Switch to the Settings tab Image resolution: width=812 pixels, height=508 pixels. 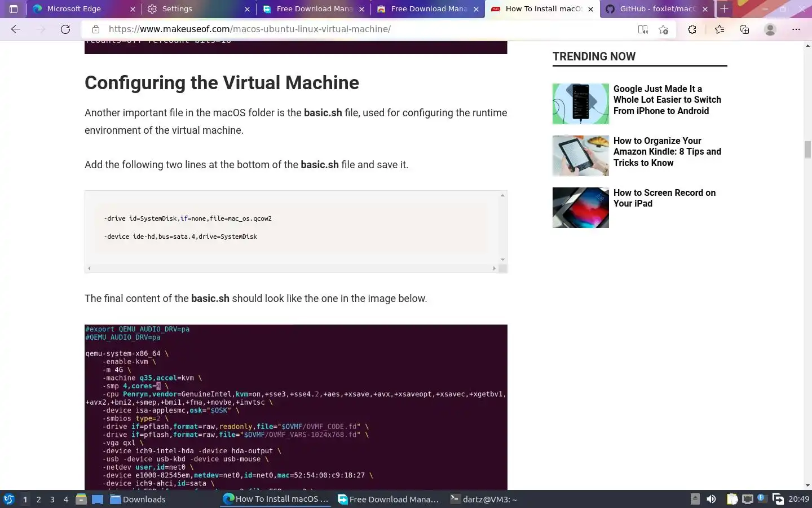198,9
